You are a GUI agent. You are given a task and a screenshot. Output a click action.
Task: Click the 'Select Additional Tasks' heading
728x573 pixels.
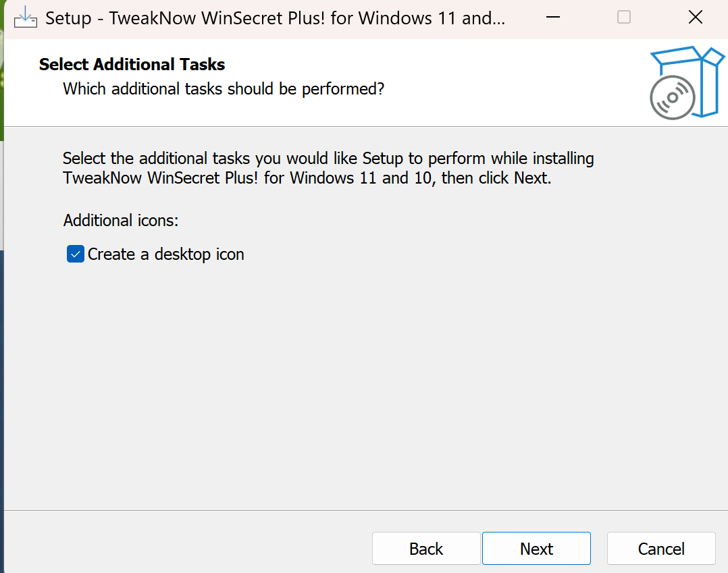point(132,65)
